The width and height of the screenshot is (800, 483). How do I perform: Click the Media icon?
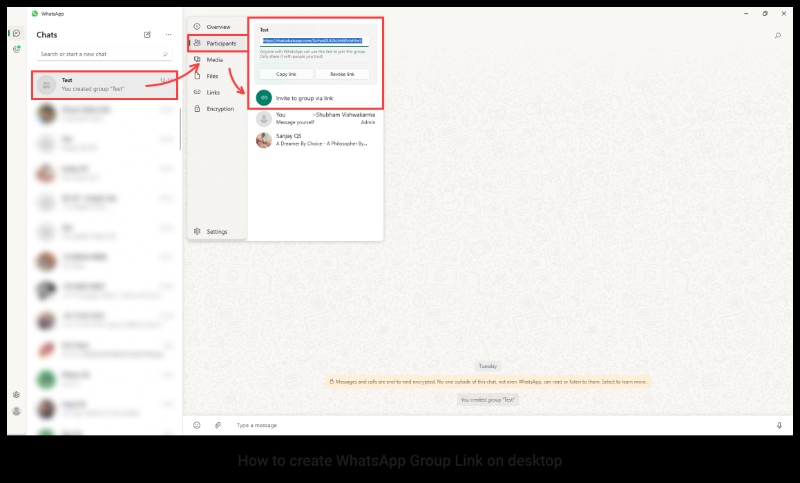(197, 60)
